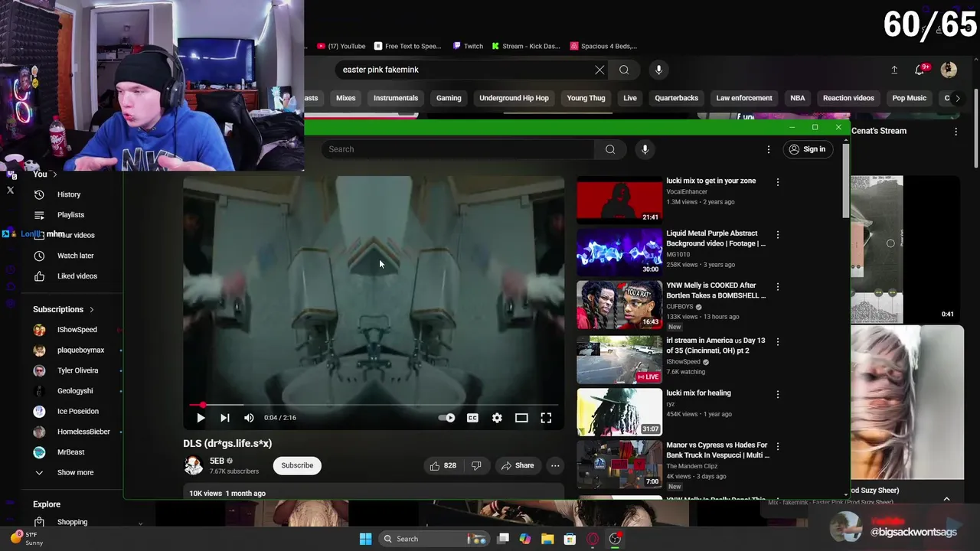Open more actions under the video
980x551 pixels.
555,465
